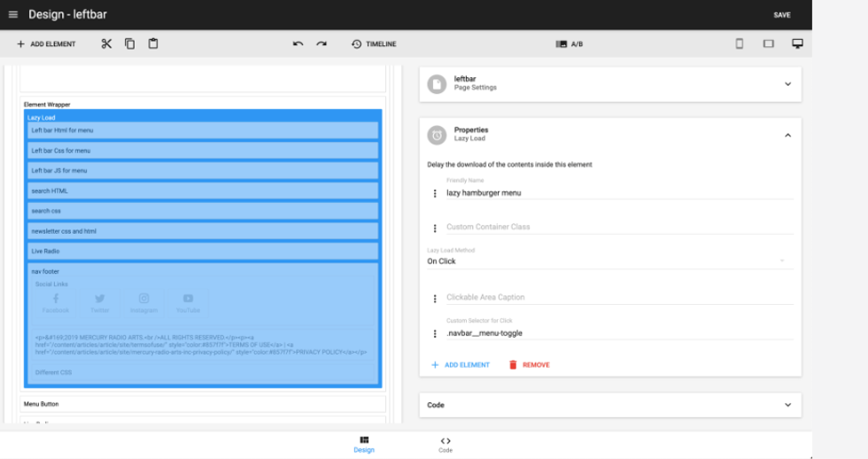Click the SAVE button

click(781, 15)
